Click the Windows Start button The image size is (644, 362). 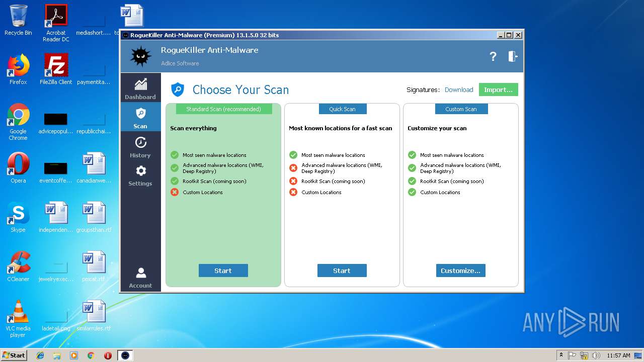pos(14,355)
